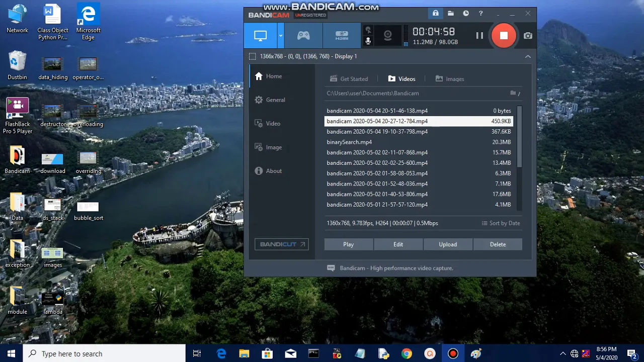Open the notification center icon
644x362 pixels.
[x=631, y=354]
